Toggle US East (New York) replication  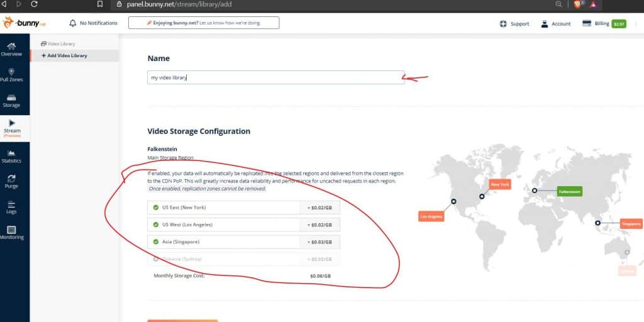pyautogui.click(x=155, y=208)
